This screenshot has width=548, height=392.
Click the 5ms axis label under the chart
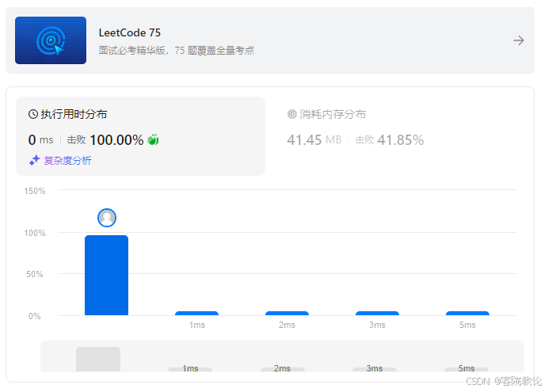pos(467,325)
